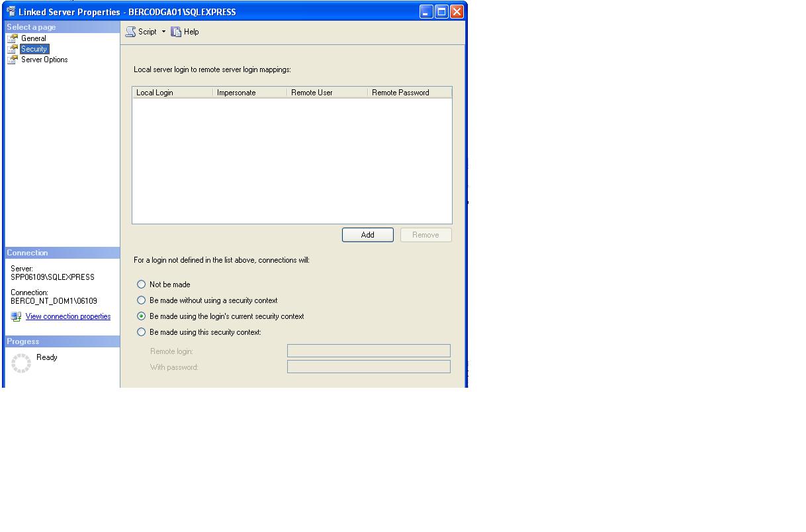Open the Script dropdown arrow
Viewport: 806px width, 532px height.
point(164,32)
